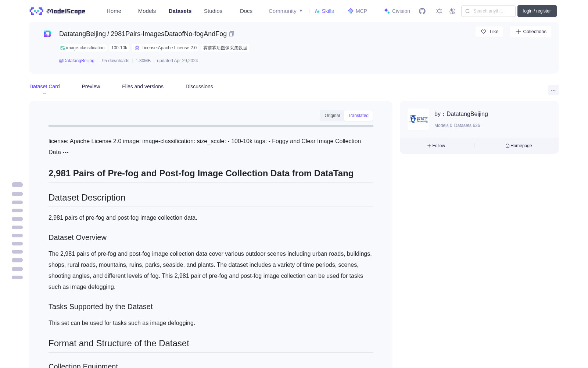This screenshot has width=588, height=368.
Task: Click the dataset cube icon beside the title
Action: (47, 34)
